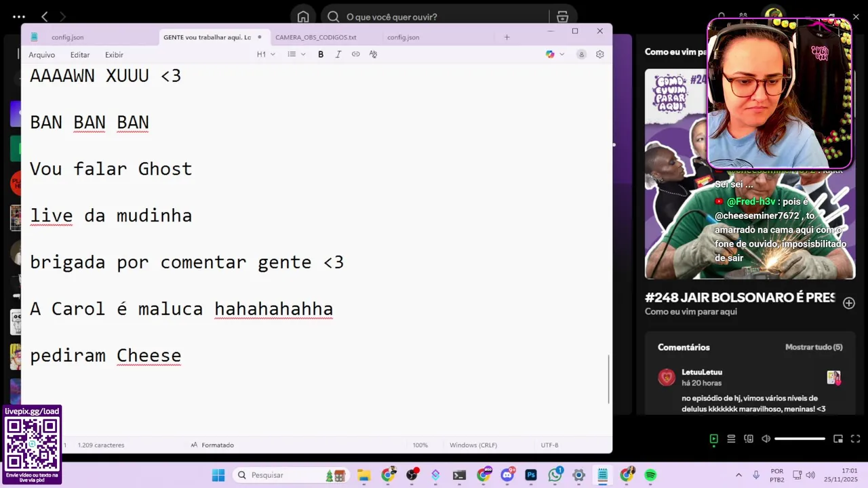Go back in Spotify navigation
The image size is (868, 488).
(x=45, y=17)
